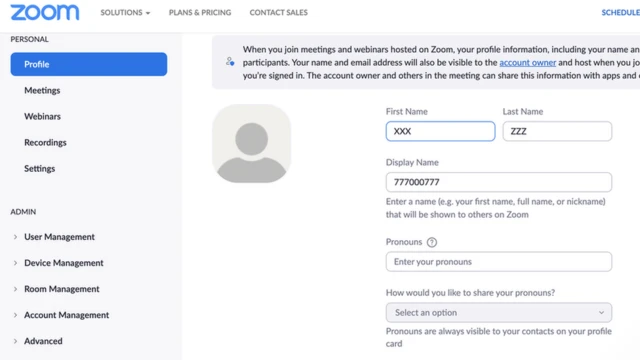Open the Solutions dropdown menu
The width and height of the screenshot is (640, 360).
click(x=125, y=13)
